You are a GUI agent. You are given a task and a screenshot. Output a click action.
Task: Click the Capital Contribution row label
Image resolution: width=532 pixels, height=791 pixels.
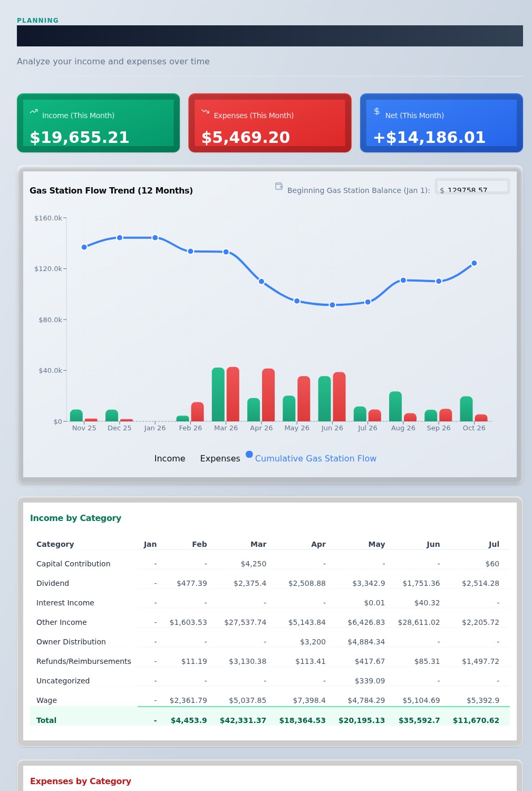73,564
